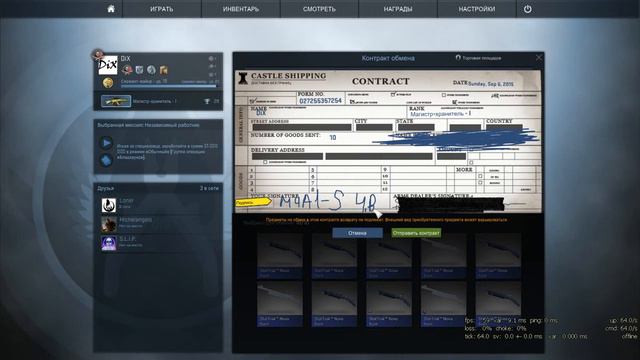Select the fourth StatTrak item in bottom row
This screenshot has width=640, height=360.
[444, 304]
